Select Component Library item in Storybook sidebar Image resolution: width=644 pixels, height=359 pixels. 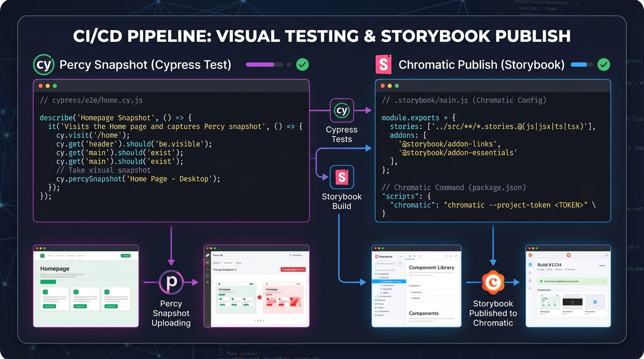391,281
